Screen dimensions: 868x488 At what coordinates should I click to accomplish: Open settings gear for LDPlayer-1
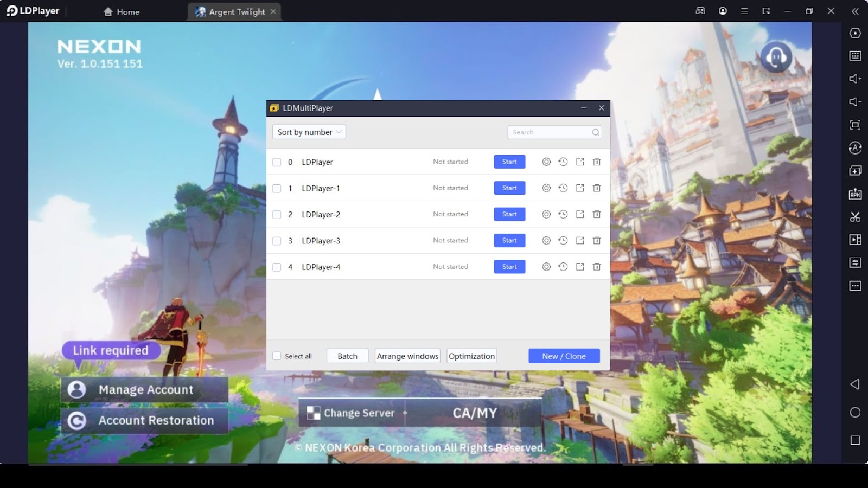546,188
